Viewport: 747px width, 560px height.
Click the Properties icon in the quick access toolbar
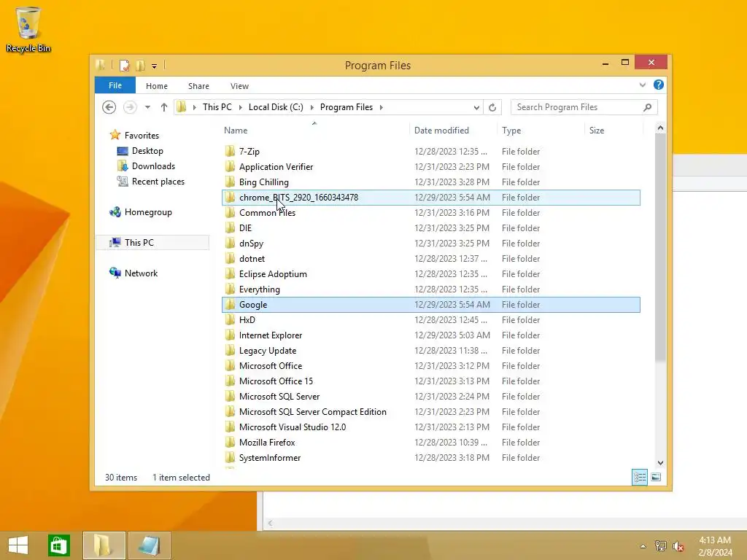[x=124, y=66]
